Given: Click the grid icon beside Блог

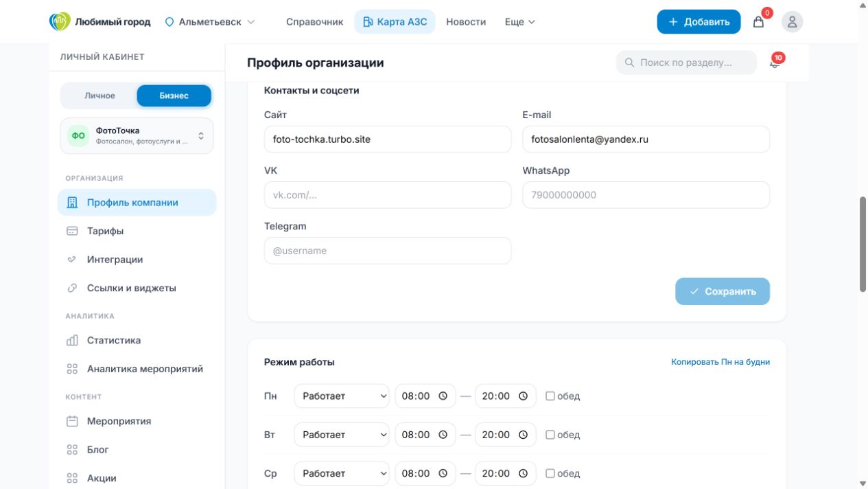Looking at the screenshot, I should [x=72, y=450].
